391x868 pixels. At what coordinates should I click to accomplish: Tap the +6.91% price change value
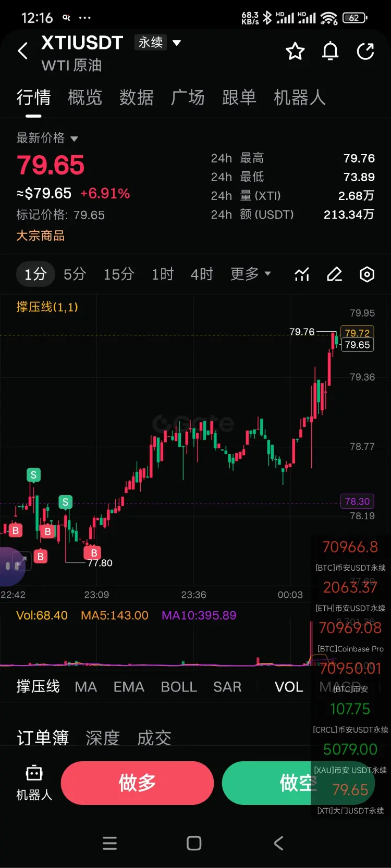(x=105, y=194)
